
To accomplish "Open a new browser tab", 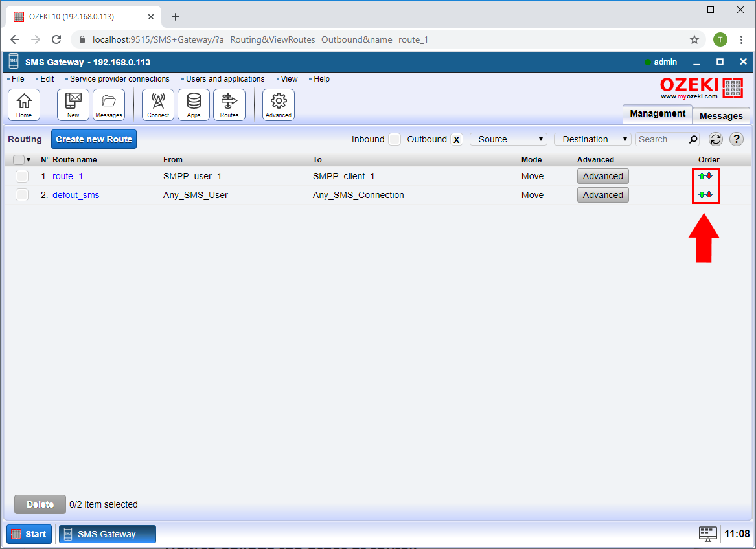I will pyautogui.click(x=176, y=17).
